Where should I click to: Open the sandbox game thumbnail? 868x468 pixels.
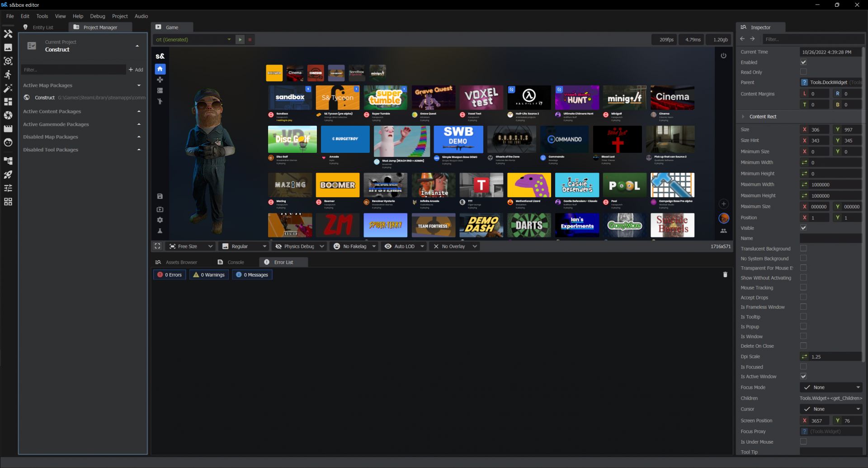tap(290, 97)
